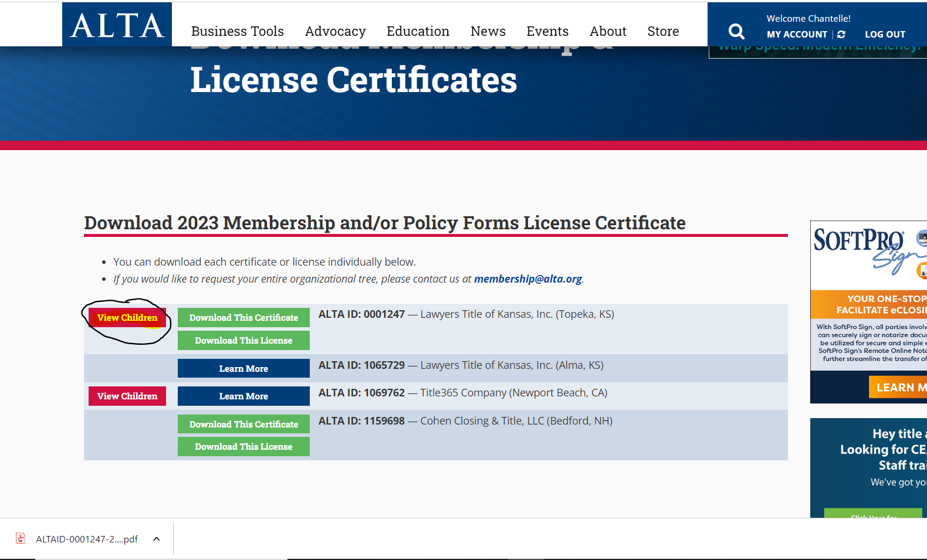Download certificate for ALTA ID 0001247
The height and width of the screenshot is (560, 927).
tap(243, 318)
